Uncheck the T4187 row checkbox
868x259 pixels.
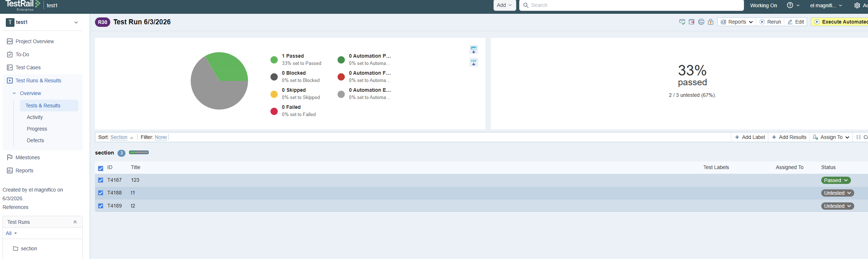point(101,180)
